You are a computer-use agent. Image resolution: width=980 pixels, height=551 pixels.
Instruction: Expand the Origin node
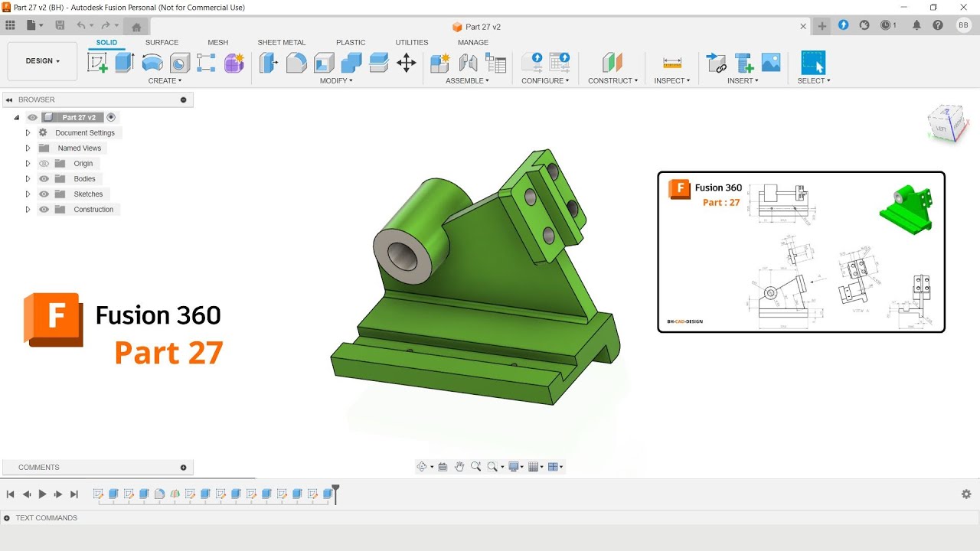coord(28,164)
